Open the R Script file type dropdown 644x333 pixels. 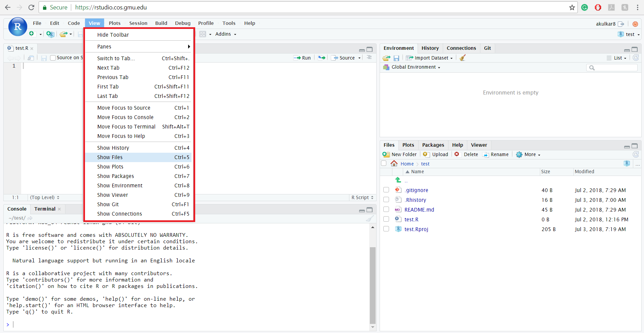pos(362,197)
